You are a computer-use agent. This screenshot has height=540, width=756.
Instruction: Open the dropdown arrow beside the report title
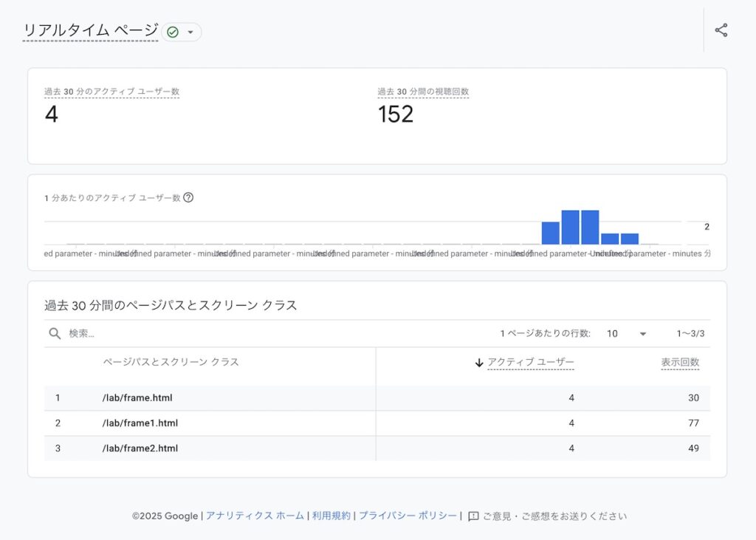(190, 32)
